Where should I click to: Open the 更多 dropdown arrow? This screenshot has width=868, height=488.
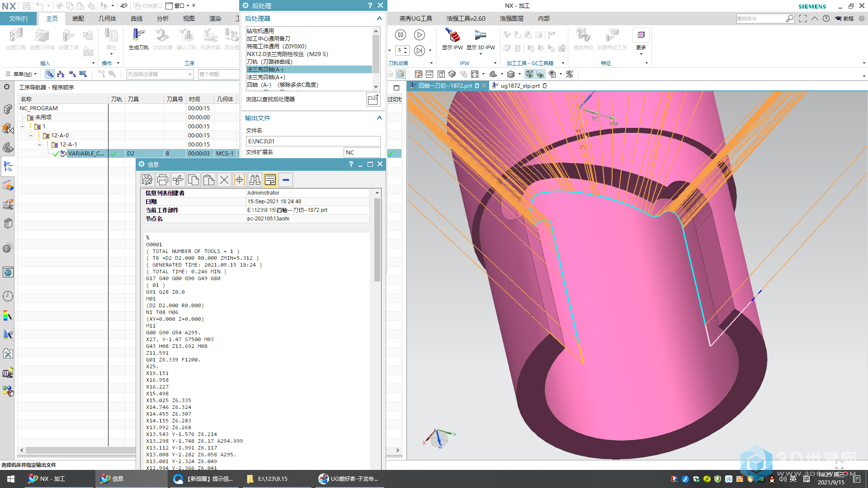coord(641,54)
